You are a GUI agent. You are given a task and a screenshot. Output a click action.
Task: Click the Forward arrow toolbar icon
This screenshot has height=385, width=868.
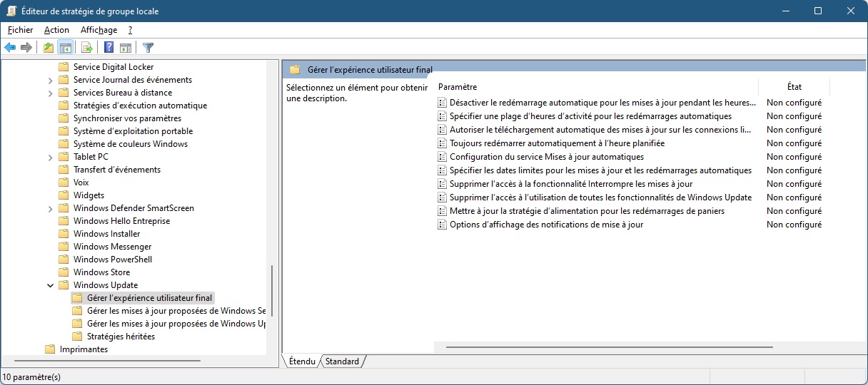[x=26, y=48]
